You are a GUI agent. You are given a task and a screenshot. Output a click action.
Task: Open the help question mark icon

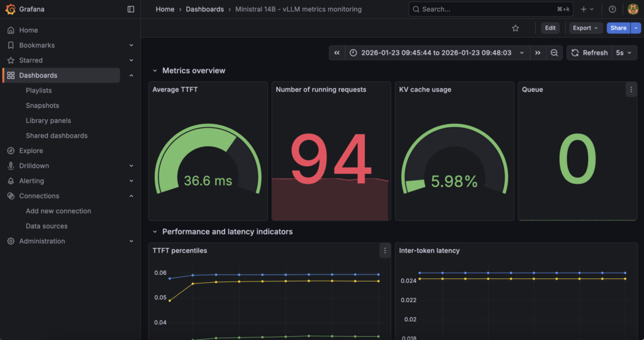click(x=613, y=9)
